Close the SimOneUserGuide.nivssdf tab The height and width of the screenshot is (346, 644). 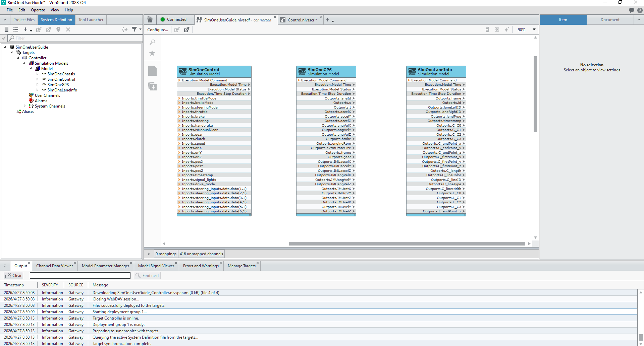(275, 17)
